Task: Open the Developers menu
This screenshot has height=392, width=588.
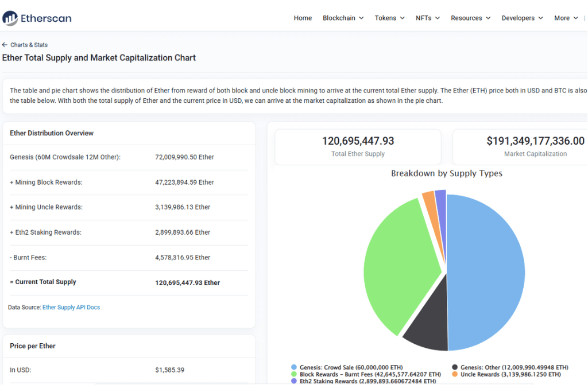Action: (522, 18)
